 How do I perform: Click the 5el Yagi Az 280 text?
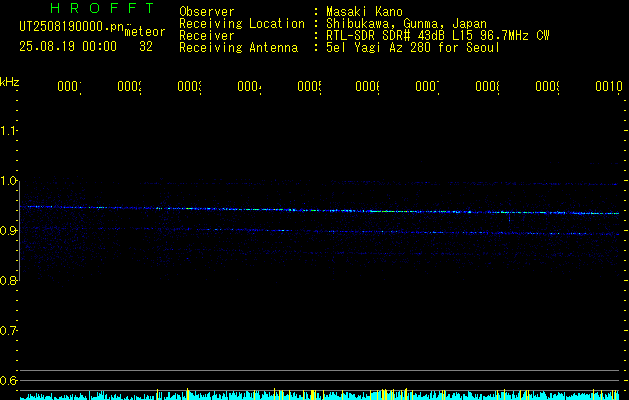point(413,48)
